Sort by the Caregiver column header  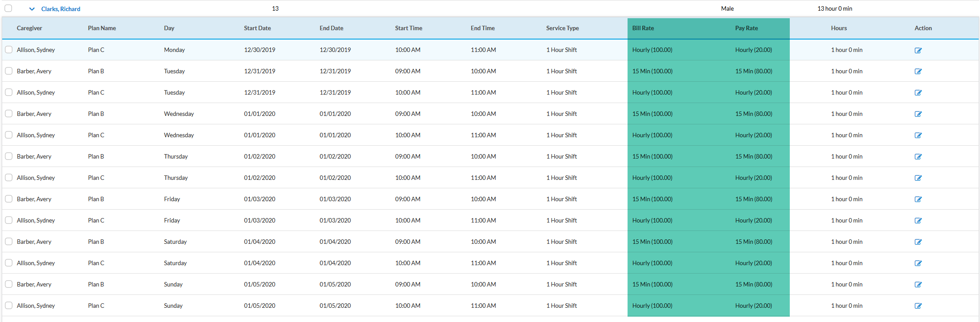click(x=29, y=28)
